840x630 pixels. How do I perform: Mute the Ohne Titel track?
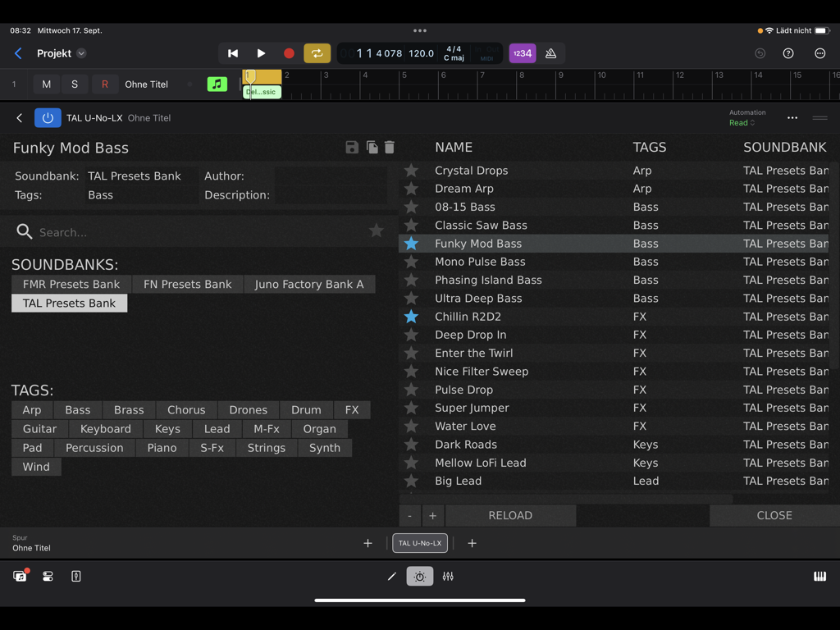[x=46, y=84]
